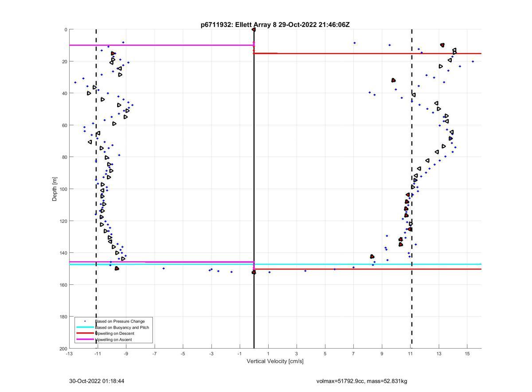Click the red line swatch in legend
The width and height of the screenshot is (532, 392).
point(85,334)
